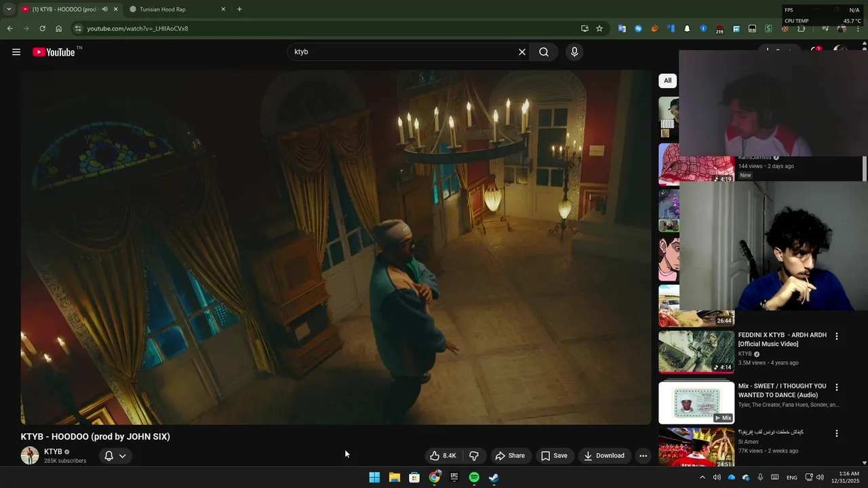Open options for FEDDINI X KTYB video
868x488 pixels.
coord(836,336)
